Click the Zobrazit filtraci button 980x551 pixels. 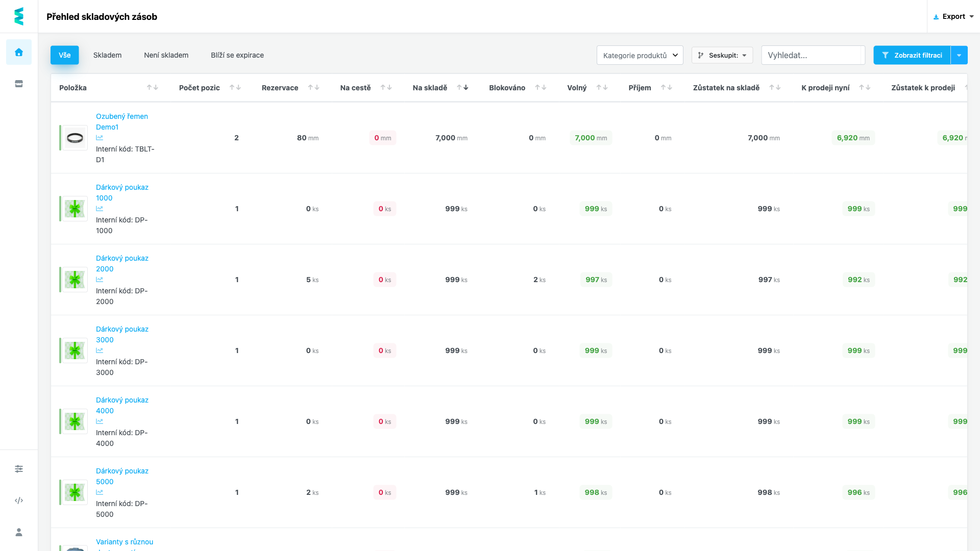coord(912,55)
